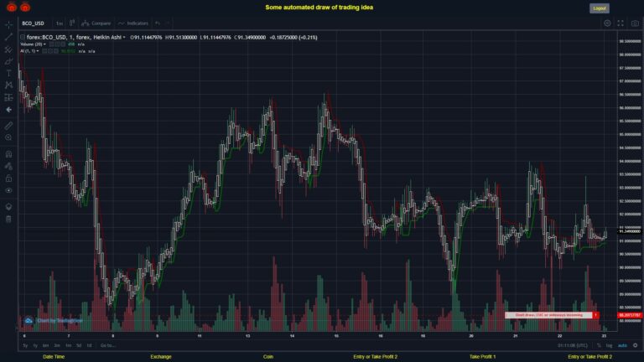Click the Logout button
This screenshot has width=644, height=362.
click(x=600, y=8)
